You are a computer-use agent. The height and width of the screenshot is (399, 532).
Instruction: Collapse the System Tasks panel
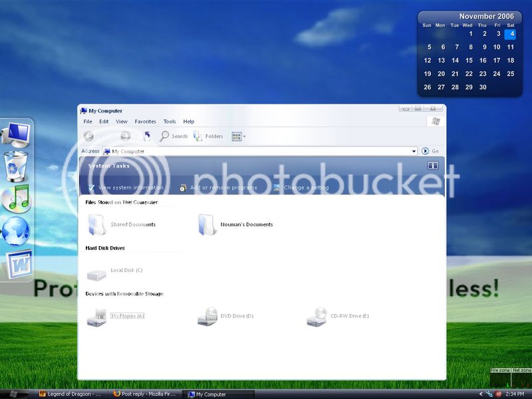pyautogui.click(x=432, y=166)
